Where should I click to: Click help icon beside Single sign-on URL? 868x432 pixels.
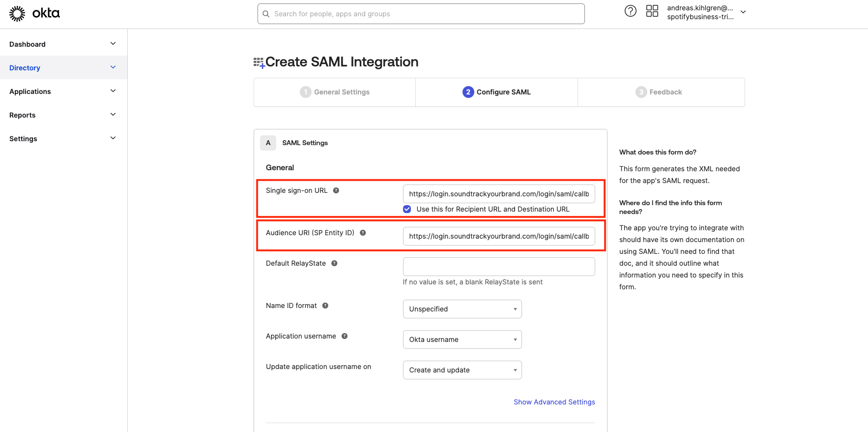(x=336, y=190)
